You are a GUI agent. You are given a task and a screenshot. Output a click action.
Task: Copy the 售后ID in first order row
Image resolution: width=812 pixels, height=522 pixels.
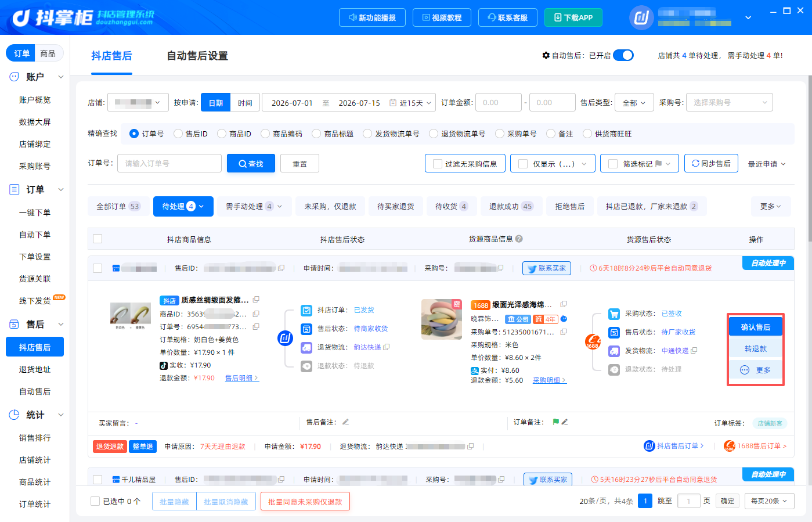pos(281,268)
